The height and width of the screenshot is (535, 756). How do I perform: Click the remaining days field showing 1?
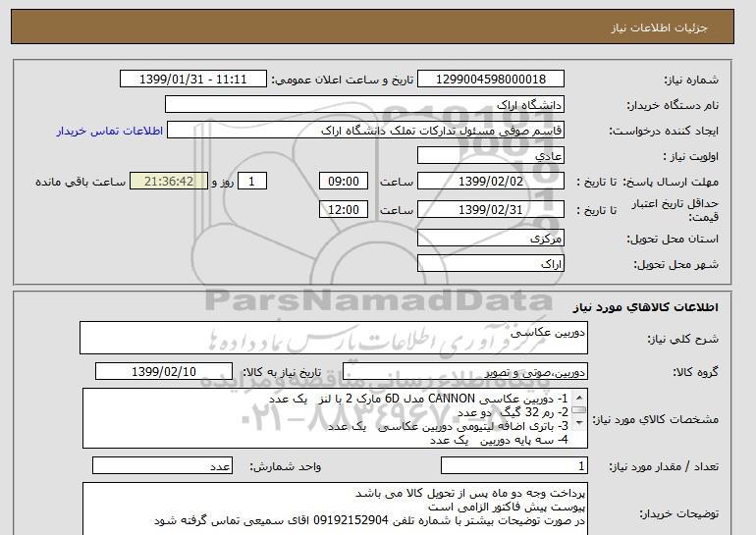pos(251,182)
